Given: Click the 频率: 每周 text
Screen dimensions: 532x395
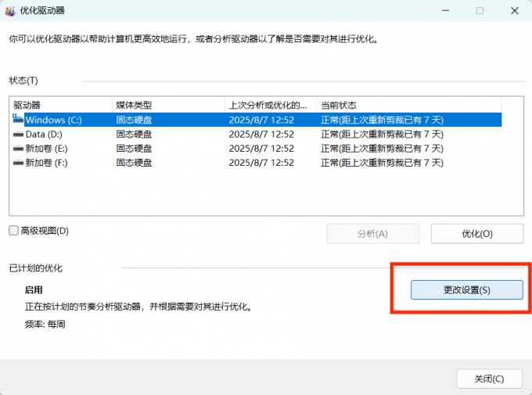Looking at the screenshot, I should 45,324.
